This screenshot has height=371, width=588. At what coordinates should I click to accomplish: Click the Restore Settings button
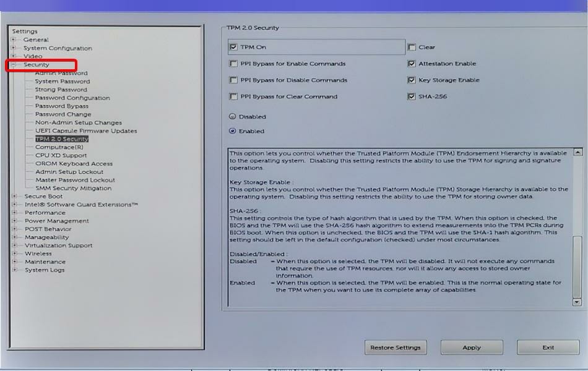(x=396, y=348)
